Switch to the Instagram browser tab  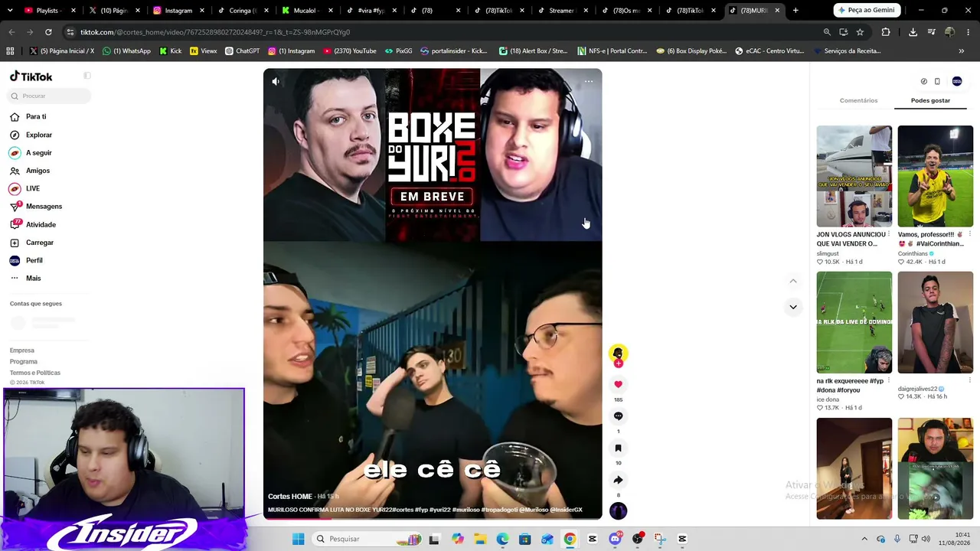click(178, 11)
